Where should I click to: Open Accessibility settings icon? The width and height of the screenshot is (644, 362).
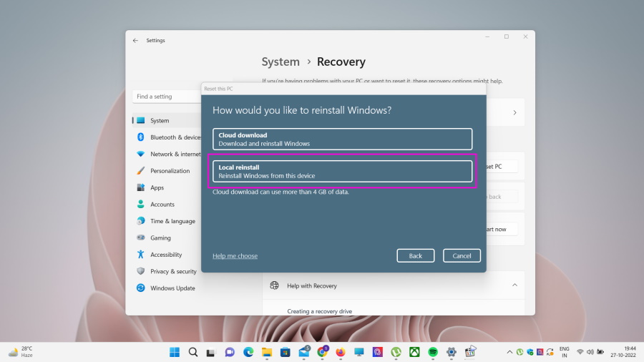(x=141, y=255)
